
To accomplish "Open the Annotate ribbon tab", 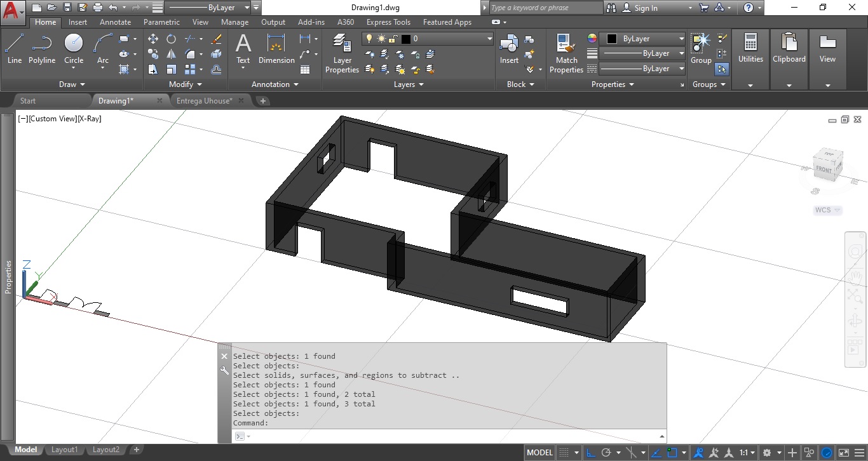I will click(x=115, y=22).
